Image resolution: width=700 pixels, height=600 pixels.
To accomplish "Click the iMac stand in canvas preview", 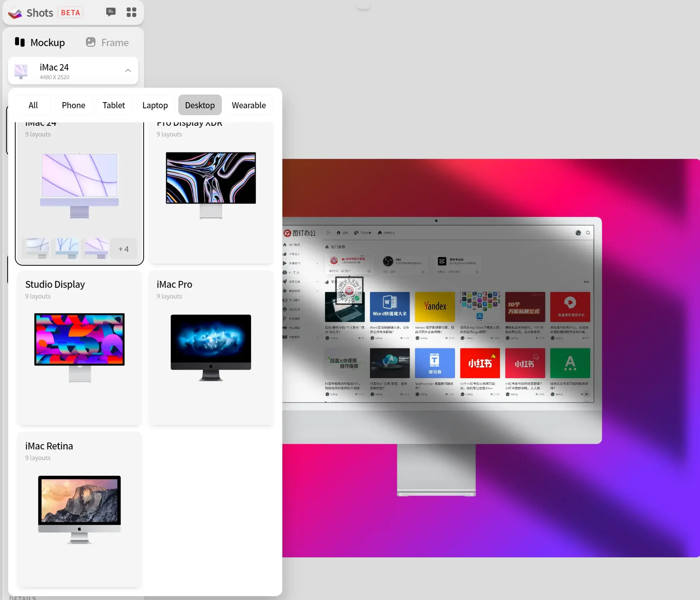I will tap(436, 470).
